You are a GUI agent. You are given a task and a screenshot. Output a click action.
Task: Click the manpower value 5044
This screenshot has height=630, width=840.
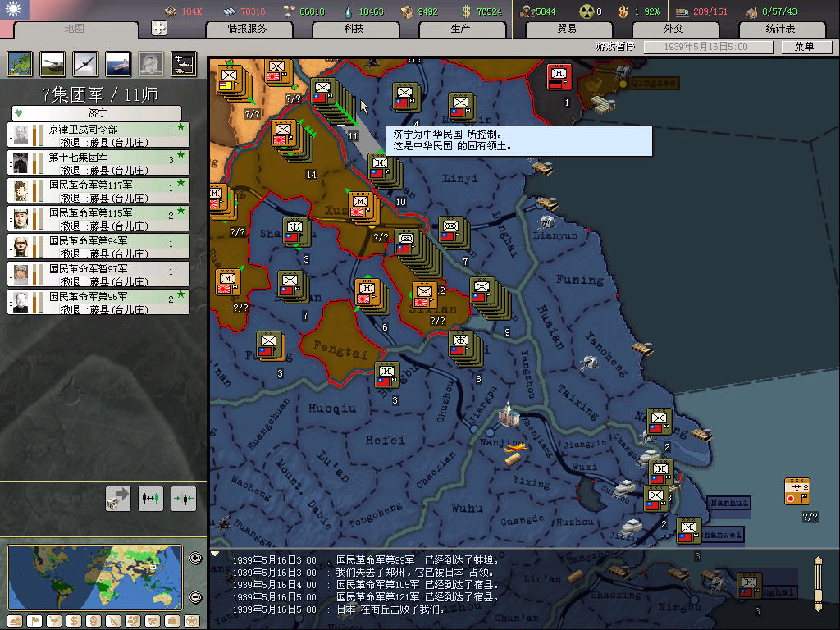point(546,11)
